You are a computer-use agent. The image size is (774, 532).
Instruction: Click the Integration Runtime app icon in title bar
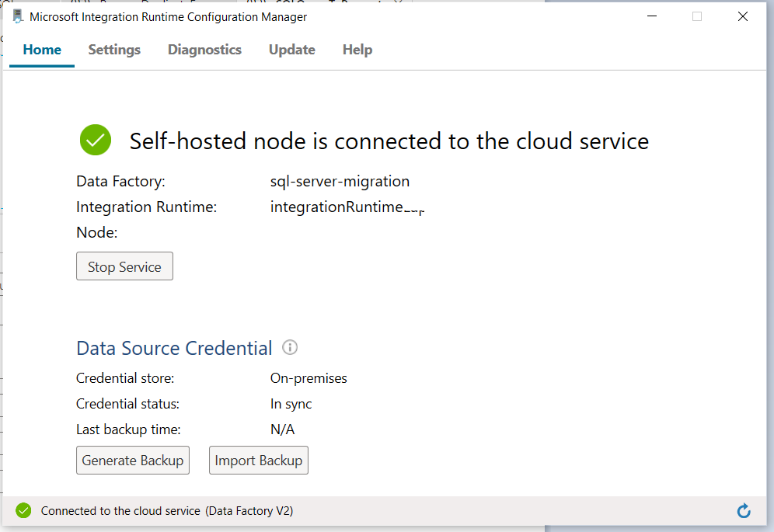pyautogui.click(x=18, y=16)
